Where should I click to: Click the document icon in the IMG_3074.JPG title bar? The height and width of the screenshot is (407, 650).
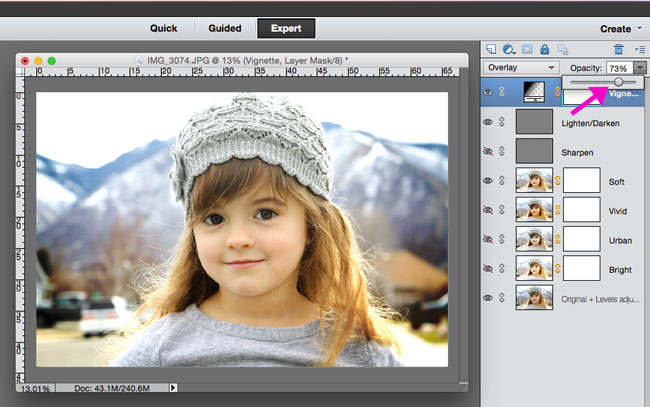[x=139, y=61]
